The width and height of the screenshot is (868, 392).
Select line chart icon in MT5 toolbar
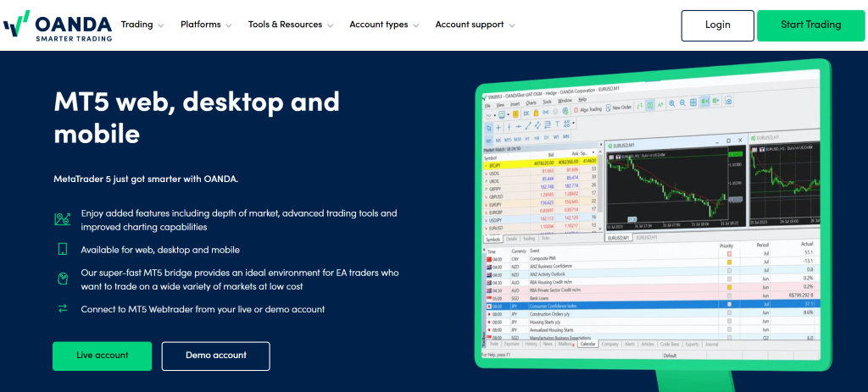click(660, 104)
